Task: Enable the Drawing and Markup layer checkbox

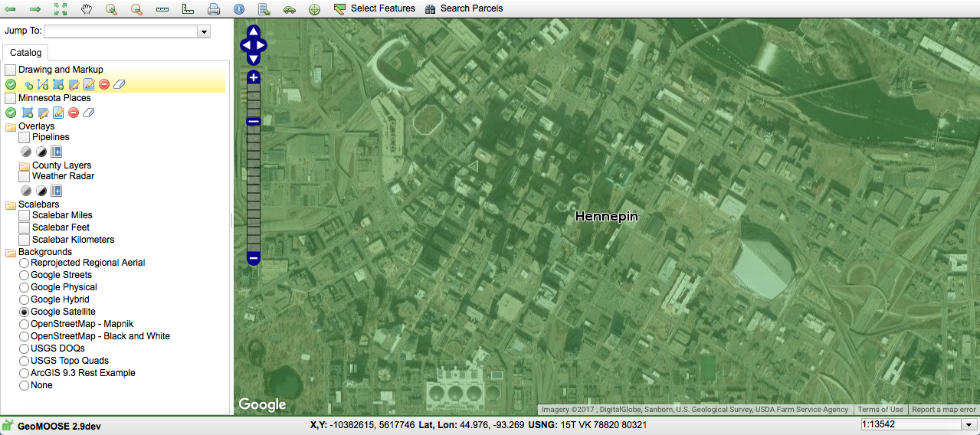Action: [10, 70]
